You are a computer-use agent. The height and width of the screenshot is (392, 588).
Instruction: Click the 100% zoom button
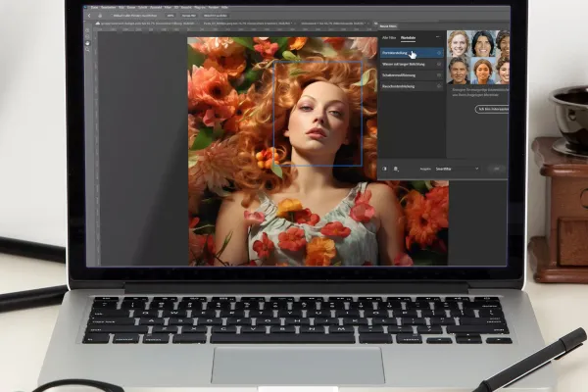tap(171, 16)
